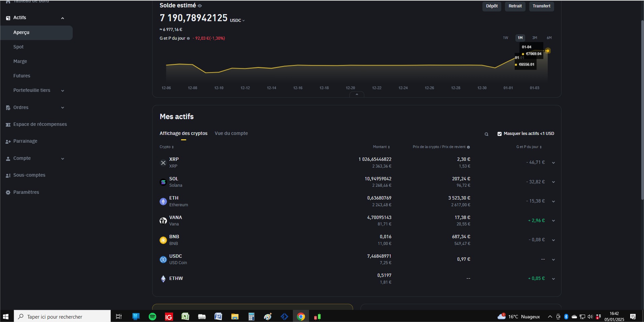644x322 pixels.
Task: Switch chart range to 1W
Action: point(506,38)
